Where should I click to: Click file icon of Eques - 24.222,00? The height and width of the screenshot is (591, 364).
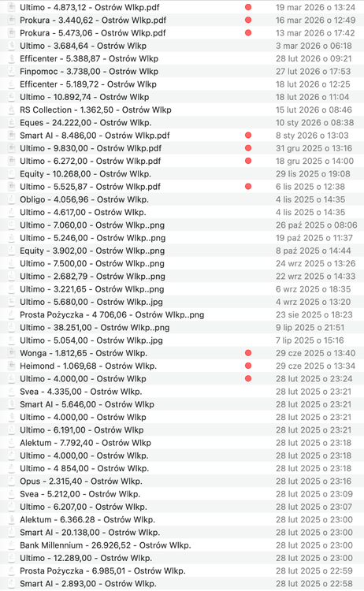12,122
